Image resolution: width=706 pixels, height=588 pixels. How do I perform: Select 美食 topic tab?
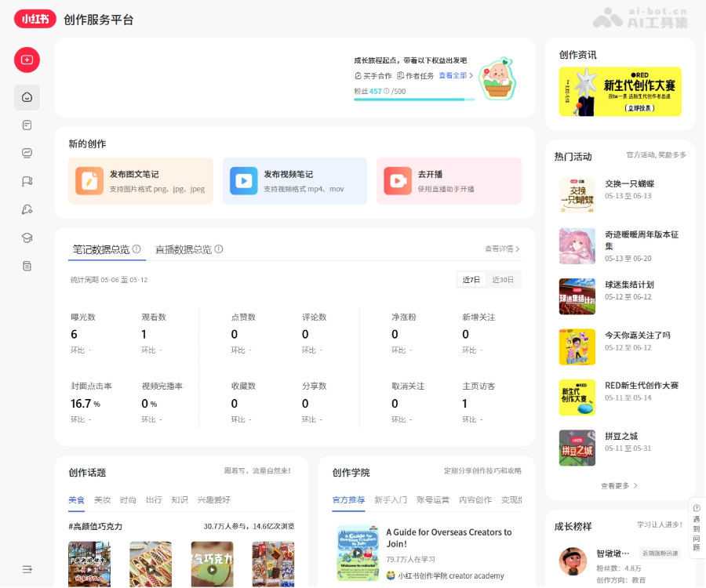click(x=77, y=500)
